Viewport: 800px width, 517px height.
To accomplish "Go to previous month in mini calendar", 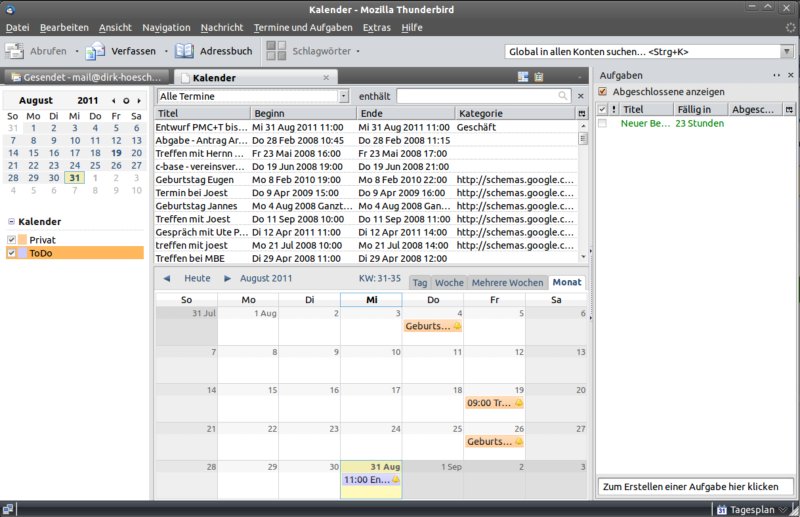I will point(113,101).
